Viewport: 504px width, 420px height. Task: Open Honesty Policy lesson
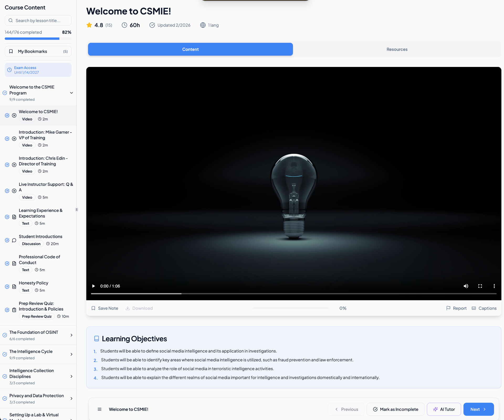[x=38, y=286]
